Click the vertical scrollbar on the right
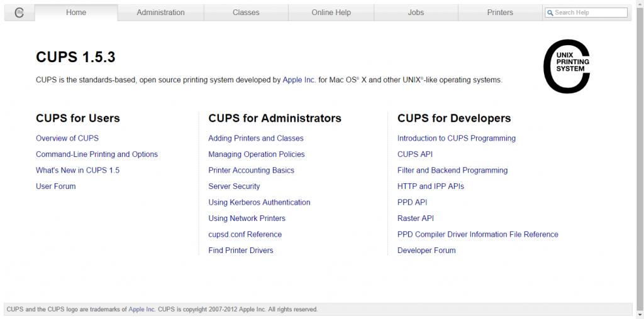Viewport: 644px width, 319px height. click(639, 157)
